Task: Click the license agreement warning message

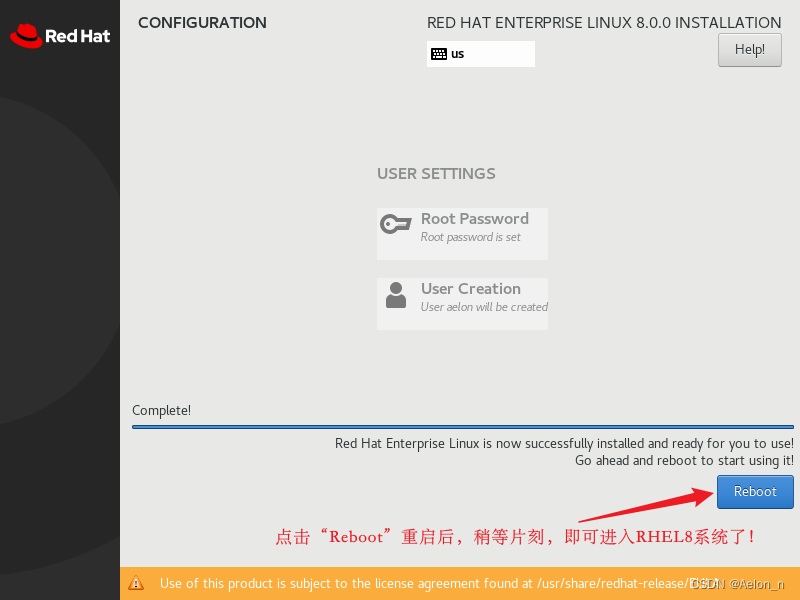Action: point(439,583)
